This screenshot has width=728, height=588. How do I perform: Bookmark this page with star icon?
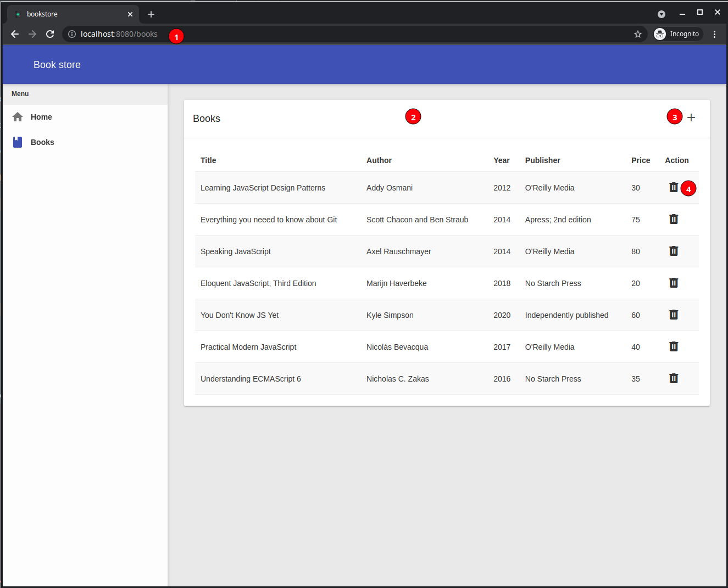pyautogui.click(x=638, y=34)
